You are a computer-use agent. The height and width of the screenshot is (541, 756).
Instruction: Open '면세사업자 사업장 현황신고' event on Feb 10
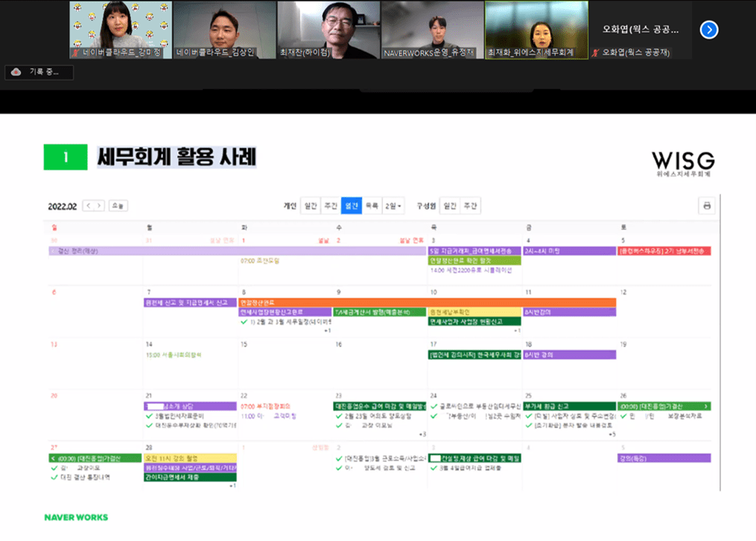pos(474,321)
